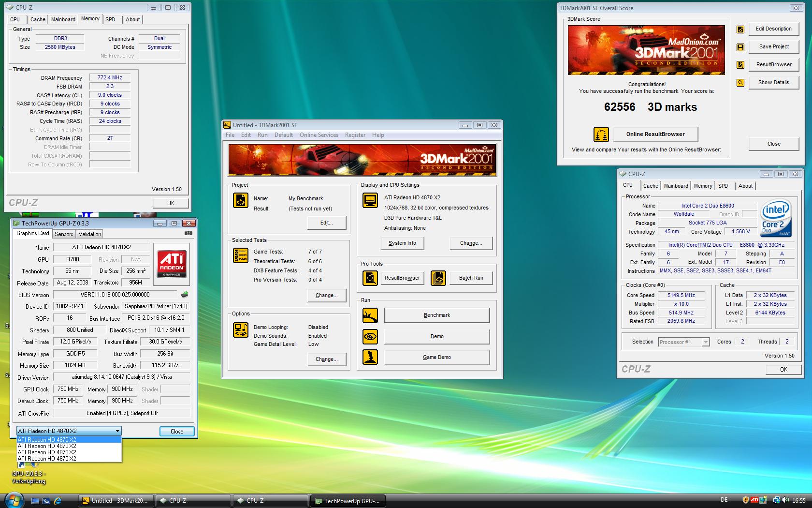812x508 pixels.
Task: Click the Game Demo joystick icon
Action: point(370,357)
